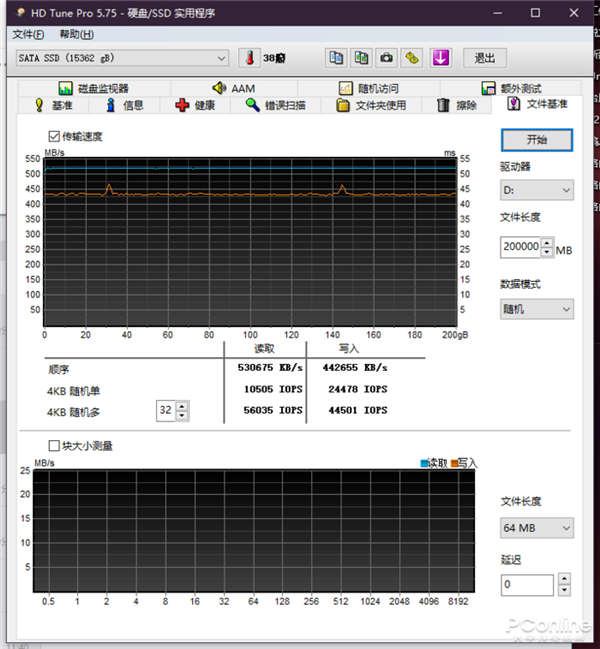This screenshot has width=600, height=649.
Task: Open the 健康 (Health) tab
Action: 196,105
